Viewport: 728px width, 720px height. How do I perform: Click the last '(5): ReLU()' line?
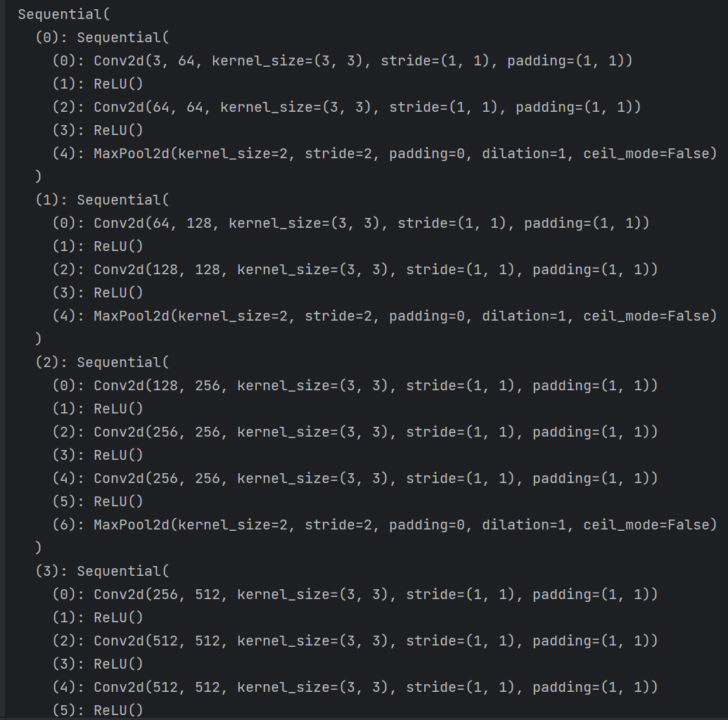click(98, 710)
